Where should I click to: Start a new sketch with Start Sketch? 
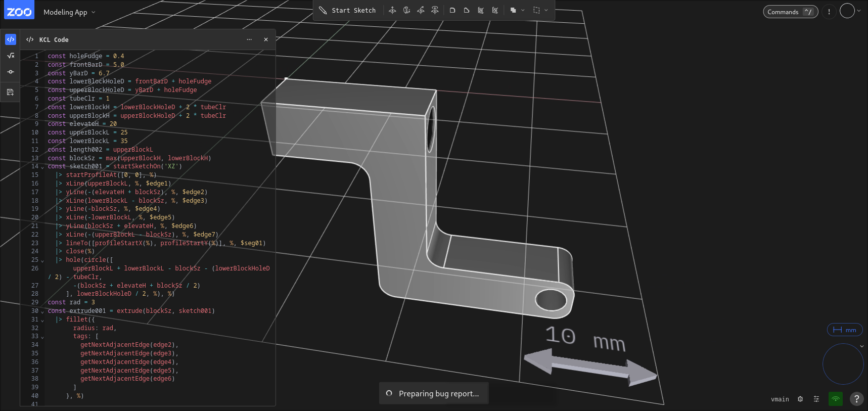pos(347,10)
